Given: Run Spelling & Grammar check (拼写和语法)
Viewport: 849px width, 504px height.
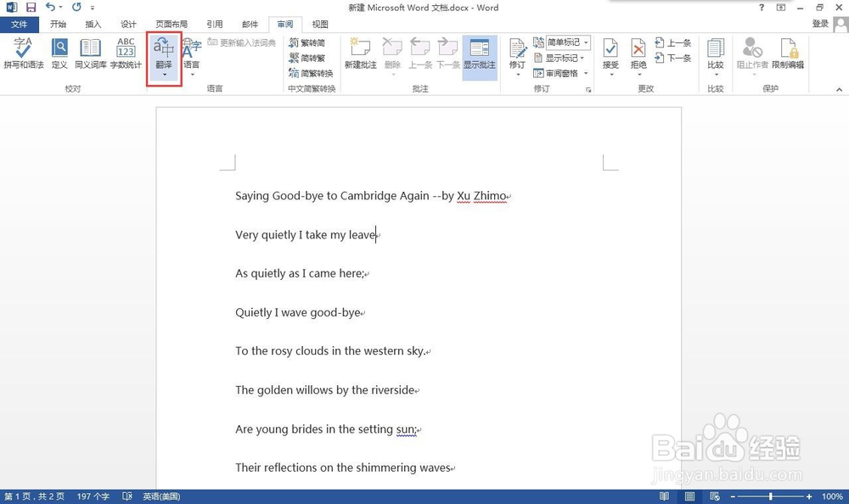Looking at the screenshot, I should [23, 53].
